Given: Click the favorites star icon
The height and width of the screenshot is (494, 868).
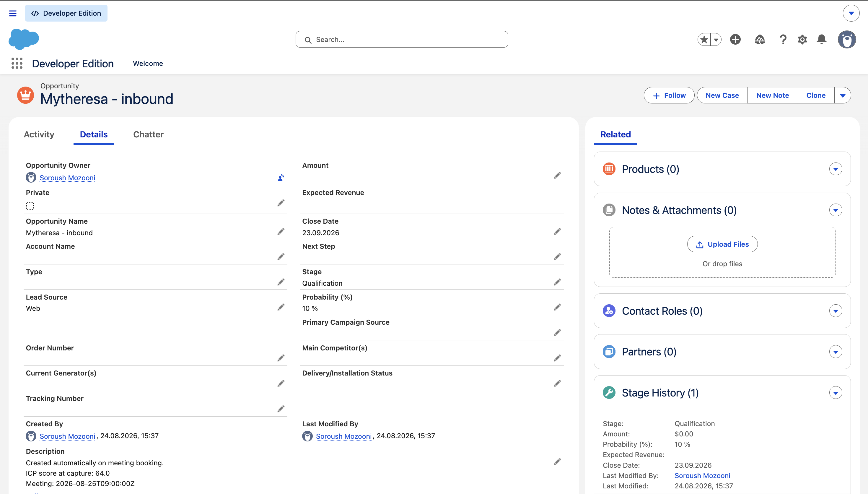Looking at the screenshot, I should pos(704,39).
